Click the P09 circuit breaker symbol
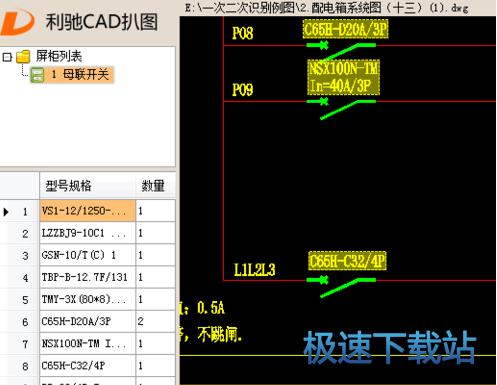The width and height of the screenshot is (497, 385). coord(341,108)
